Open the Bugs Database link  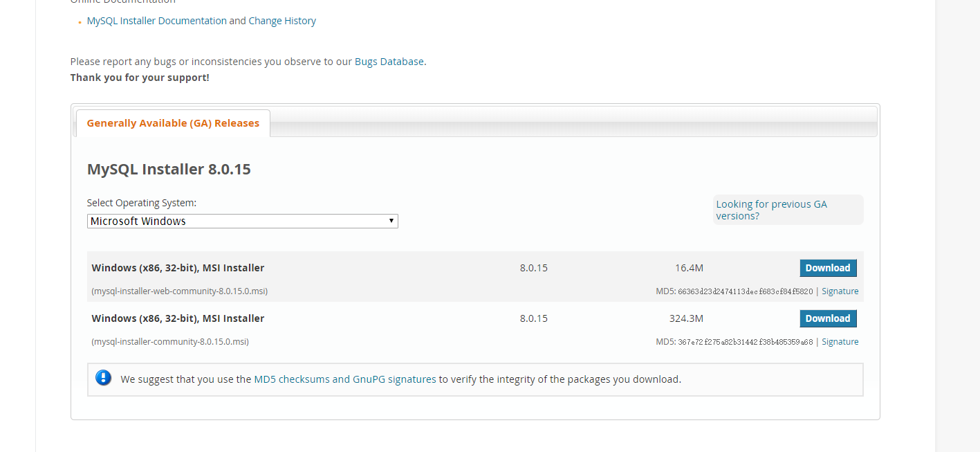(389, 62)
